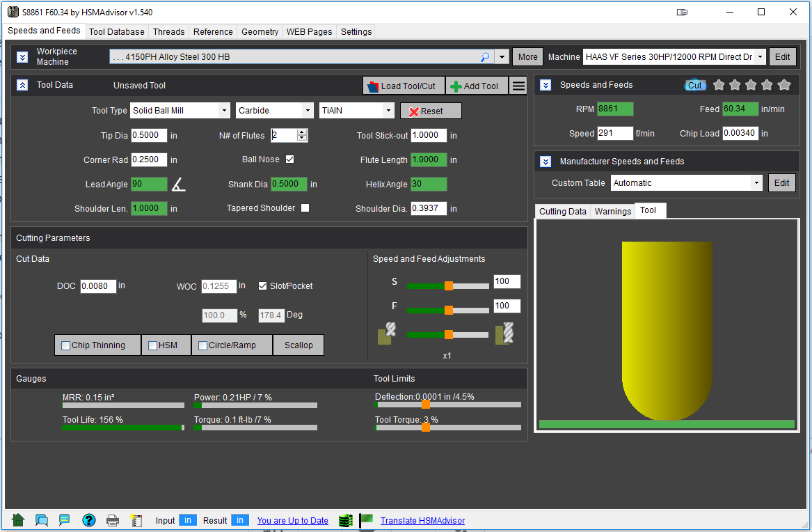
Task: Open the hamburger menu in Tool Data
Action: [518, 86]
